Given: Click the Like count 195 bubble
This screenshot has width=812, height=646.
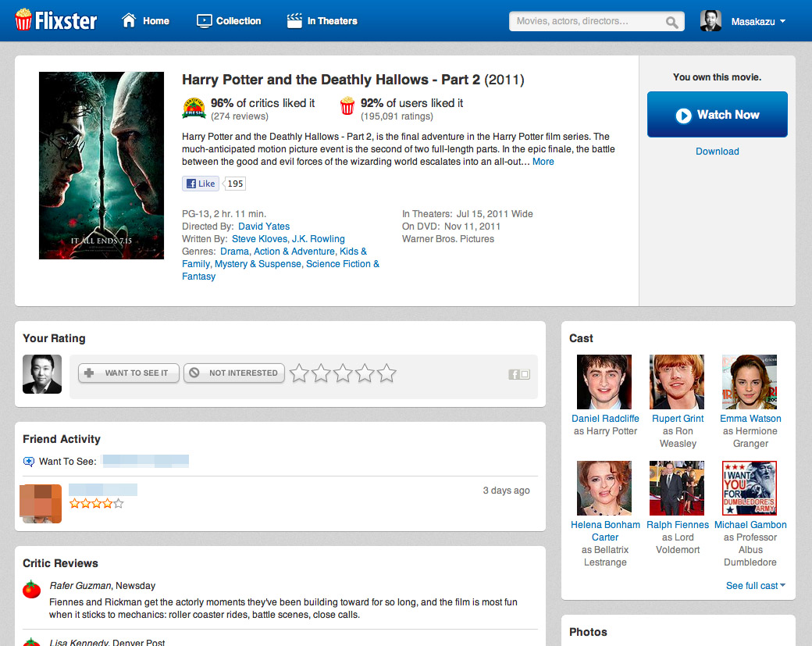Looking at the screenshot, I should [234, 184].
